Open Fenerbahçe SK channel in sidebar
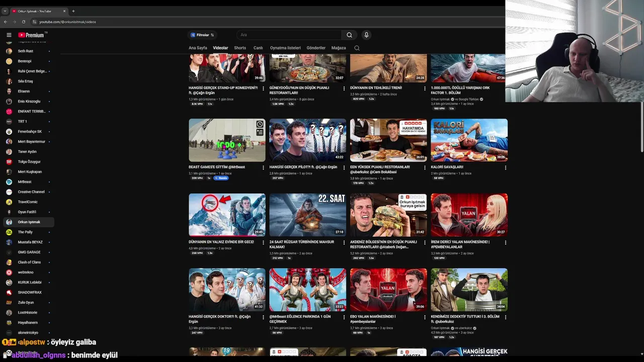Screen dimensions: 644x362 click(x=30, y=131)
